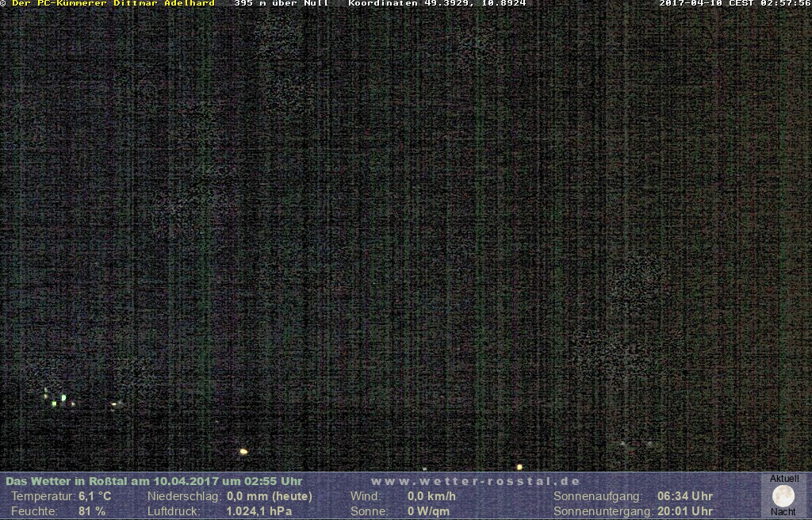Click the Feuchte value 81 %
Viewport: 812px width, 520px height.
click(92, 511)
